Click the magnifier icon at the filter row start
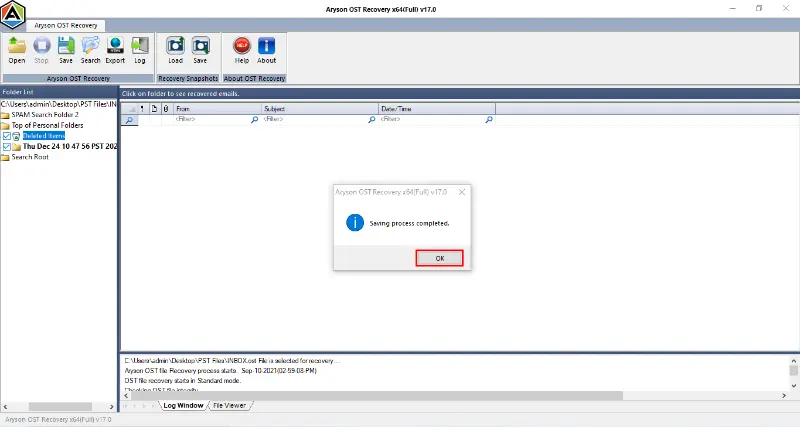 (129, 120)
